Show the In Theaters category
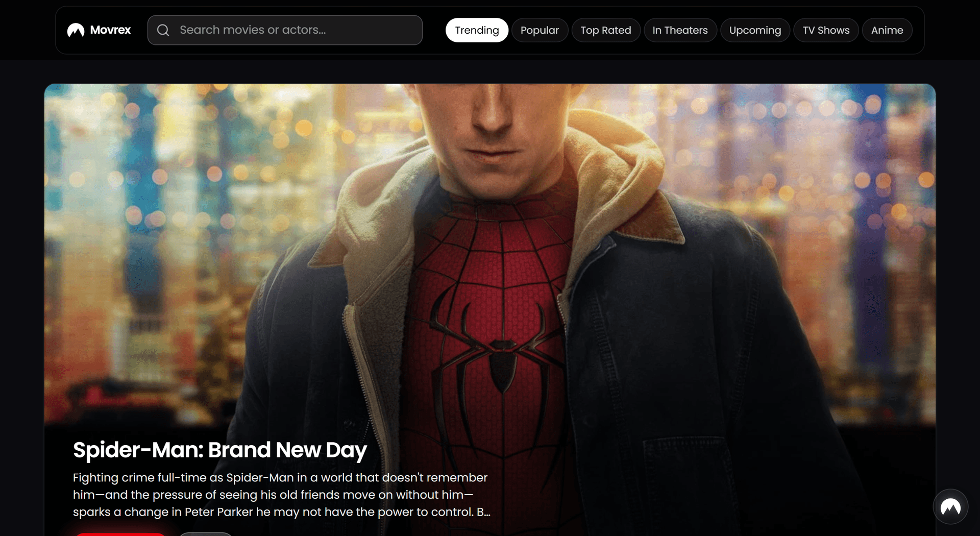 pos(680,30)
